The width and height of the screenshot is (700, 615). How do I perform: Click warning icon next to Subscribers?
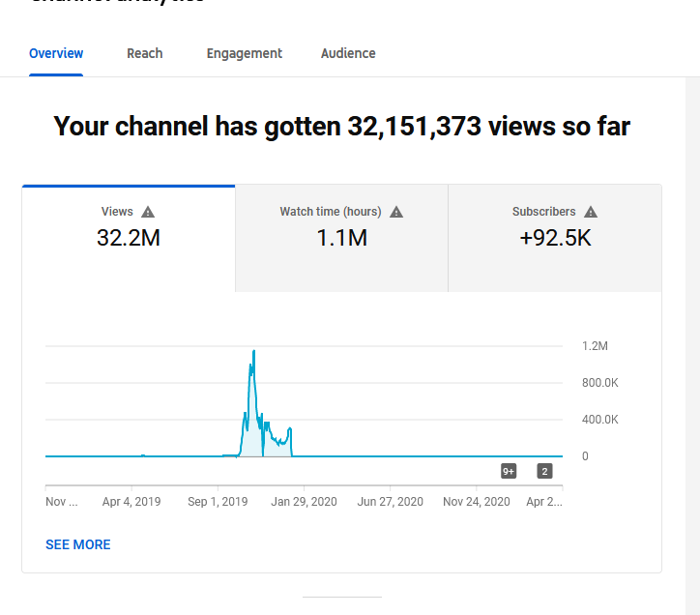point(591,212)
